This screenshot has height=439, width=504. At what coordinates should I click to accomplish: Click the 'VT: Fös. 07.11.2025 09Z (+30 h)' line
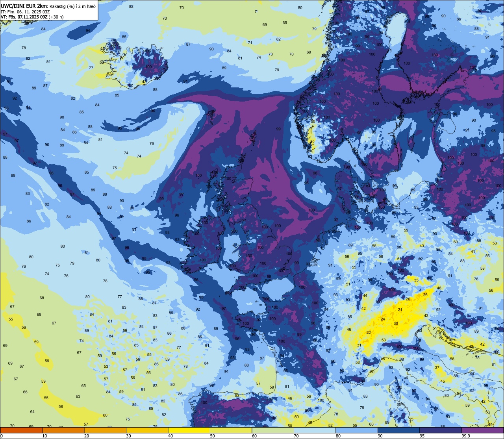[x=32, y=17]
